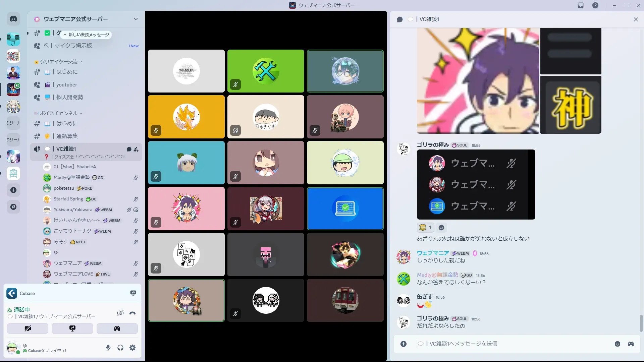Image resolution: width=644 pixels, height=362 pixels.
Task: Open user settings gear
Action: click(x=132, y=348)
